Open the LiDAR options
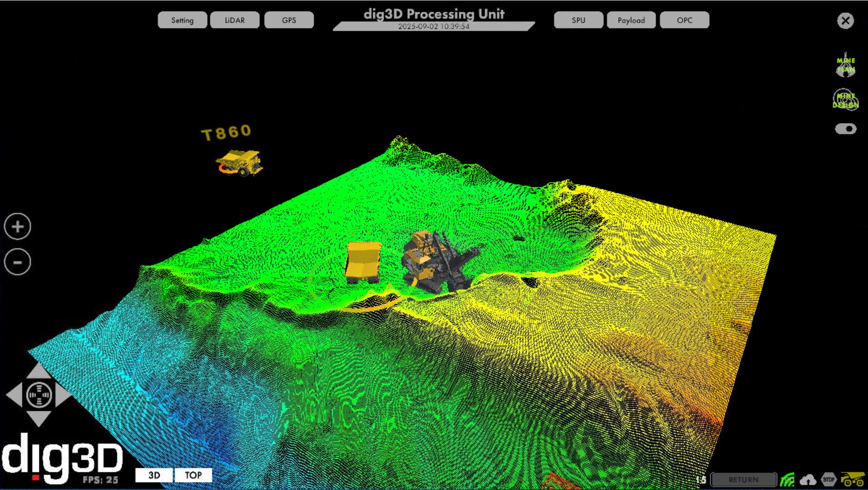Image resolution: width=868 pixels, height=490 pixels. point(235,20)
